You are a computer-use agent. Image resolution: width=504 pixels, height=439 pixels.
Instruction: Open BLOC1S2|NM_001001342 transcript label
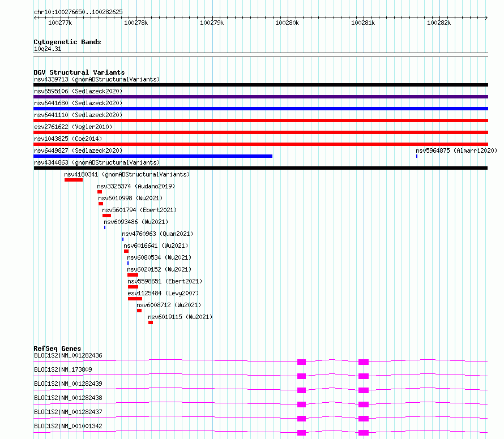pyautogui.click(x=68, y=426)
